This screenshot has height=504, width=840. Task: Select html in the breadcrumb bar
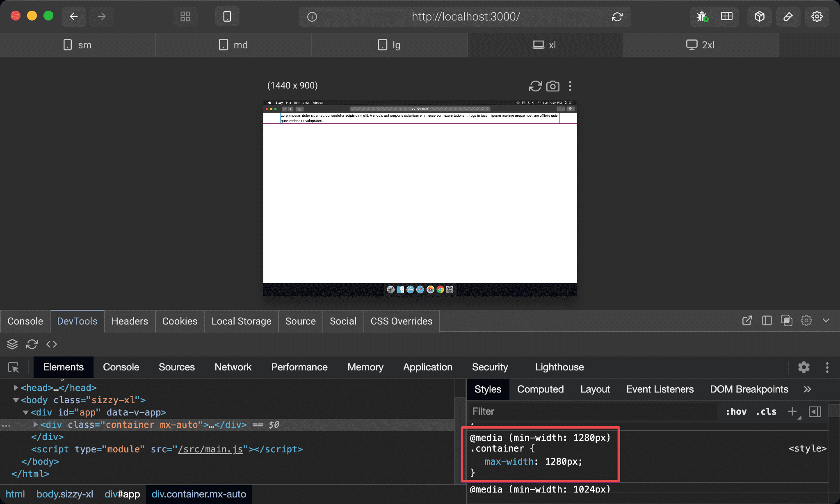pyautogui.click(x=15, y=494)
